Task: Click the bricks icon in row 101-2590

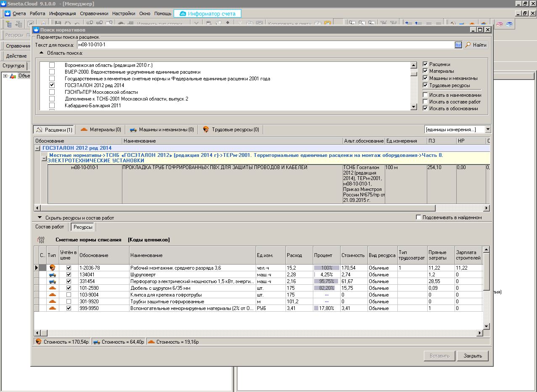Action: tap(52, 288)
